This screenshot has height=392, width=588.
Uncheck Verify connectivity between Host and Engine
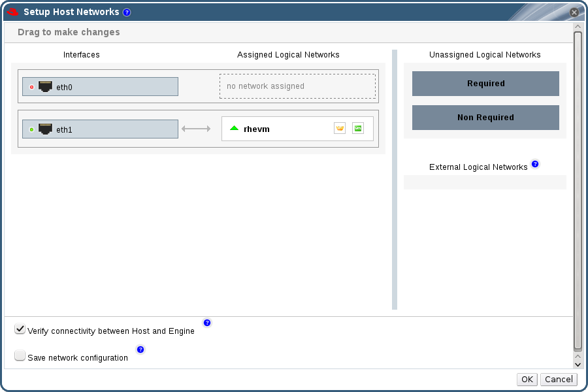20,329
